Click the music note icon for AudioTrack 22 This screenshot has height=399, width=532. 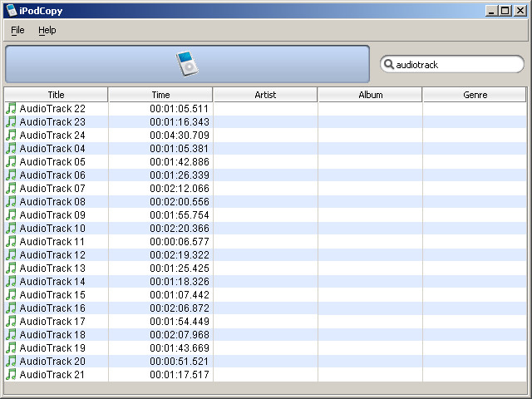[11, 109]
